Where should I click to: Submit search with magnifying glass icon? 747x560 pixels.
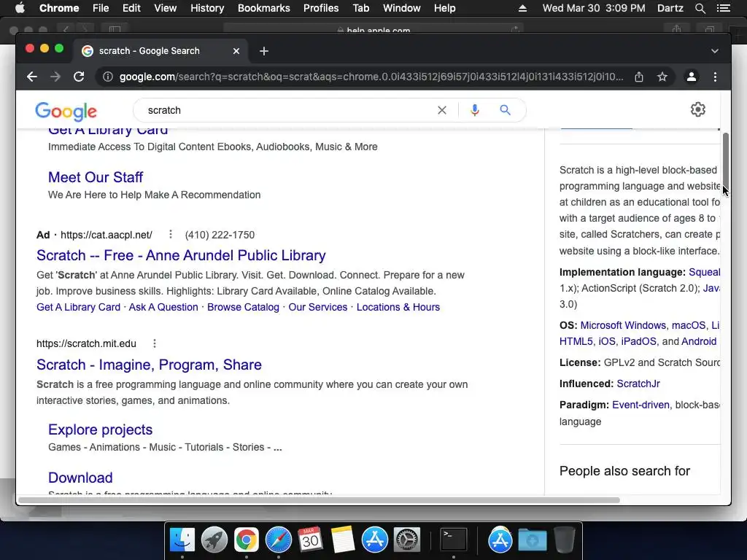[x=505, y=110]
